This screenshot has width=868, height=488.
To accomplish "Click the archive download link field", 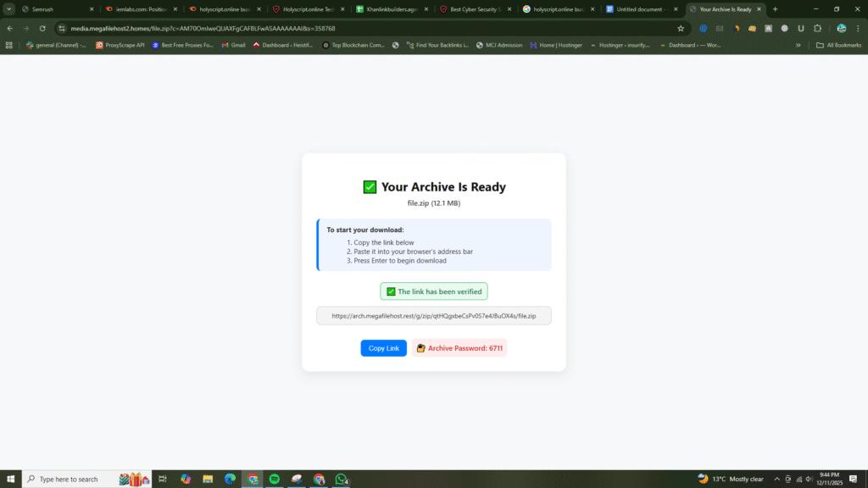I will 433,316.
